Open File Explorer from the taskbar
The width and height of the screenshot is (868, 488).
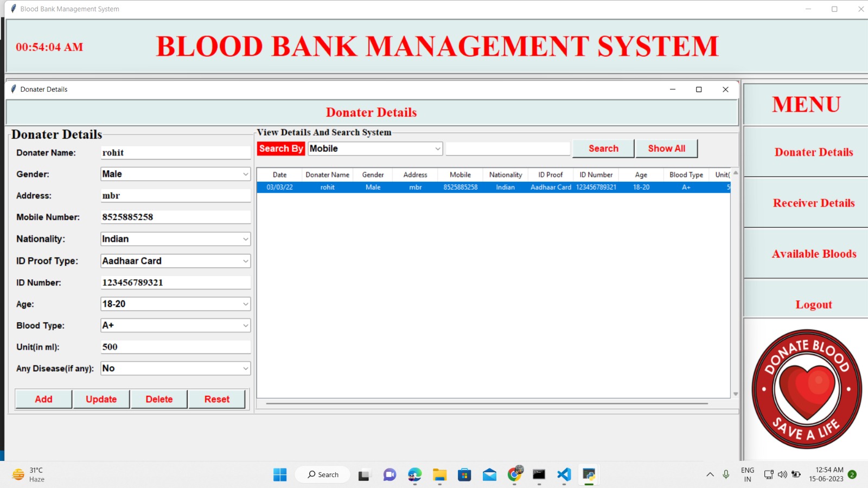[x=439, y=475]
